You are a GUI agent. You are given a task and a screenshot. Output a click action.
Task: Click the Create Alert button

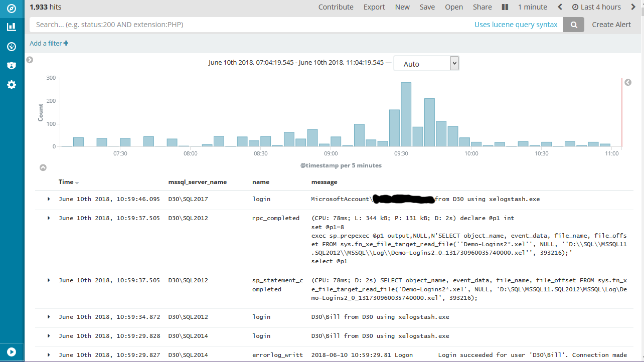pos(611,24)
